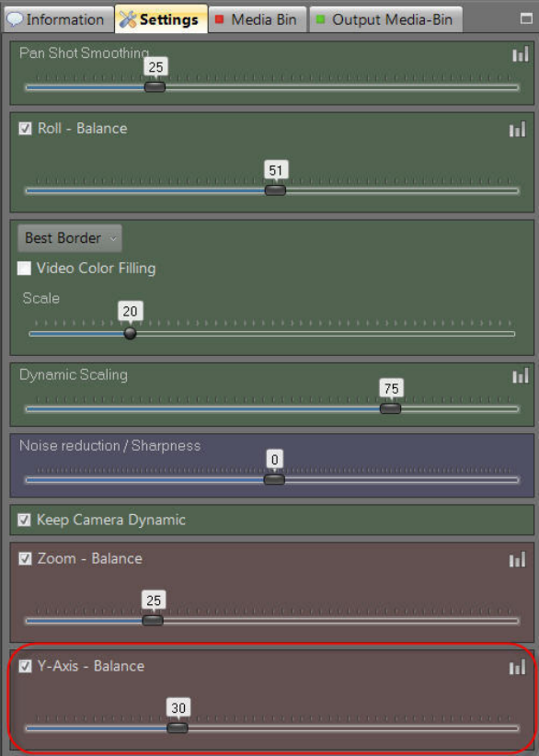
Task: Click the red Media Bin indicator icon
Action: [x=219, y=19]
